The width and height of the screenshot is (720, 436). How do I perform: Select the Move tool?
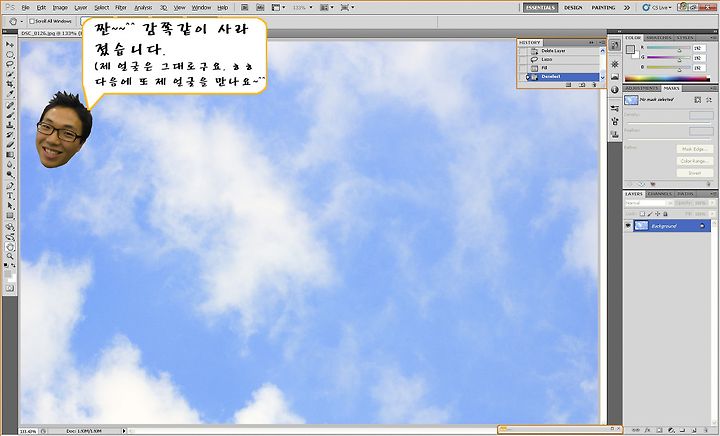(10, 45)
